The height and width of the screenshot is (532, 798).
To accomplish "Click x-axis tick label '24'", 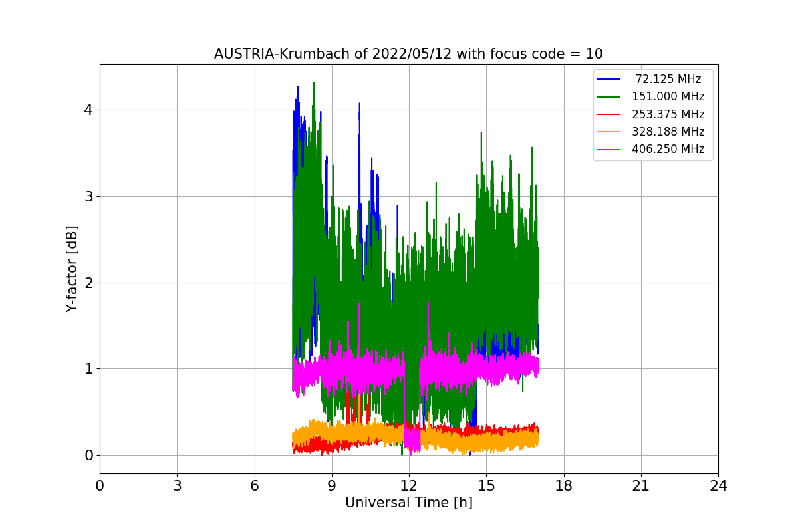I will tap(718, 486).
